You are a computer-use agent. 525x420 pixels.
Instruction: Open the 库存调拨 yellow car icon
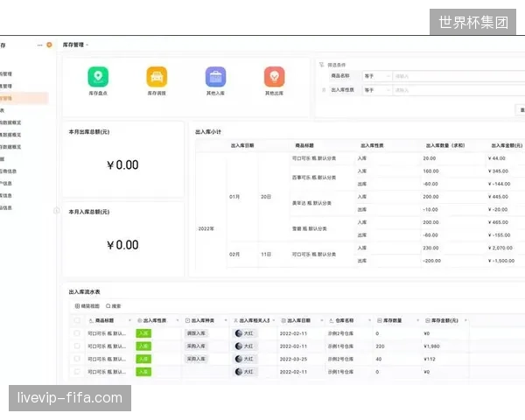[157, 77]
